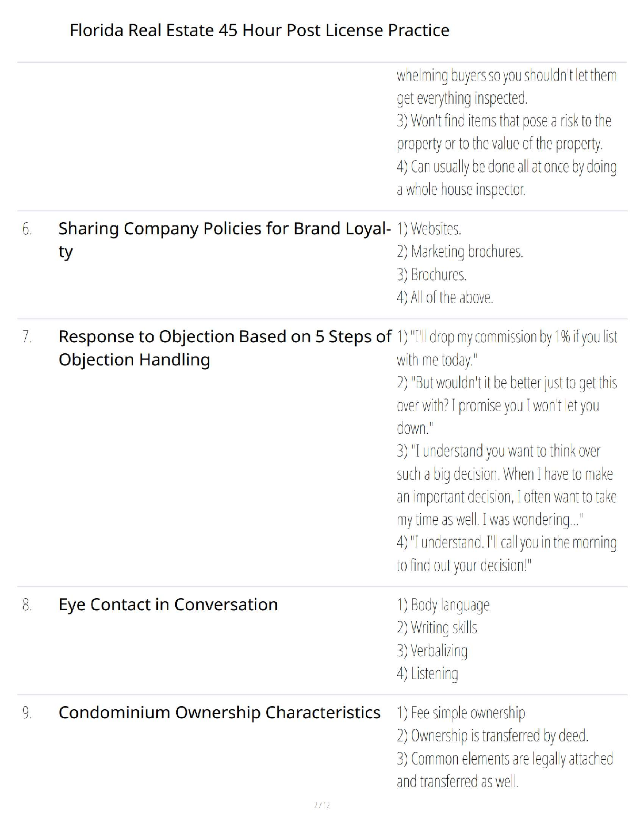Choose the '3) Verbalizing' answer
The image size is (644, 834).
coord(432,651)
